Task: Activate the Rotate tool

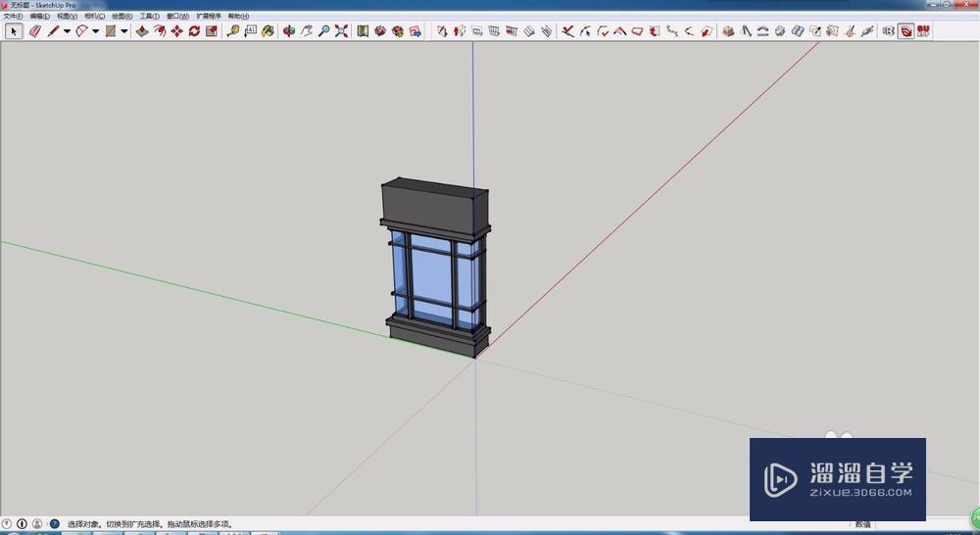Action: pyautogui.click(x=194, y=31)
